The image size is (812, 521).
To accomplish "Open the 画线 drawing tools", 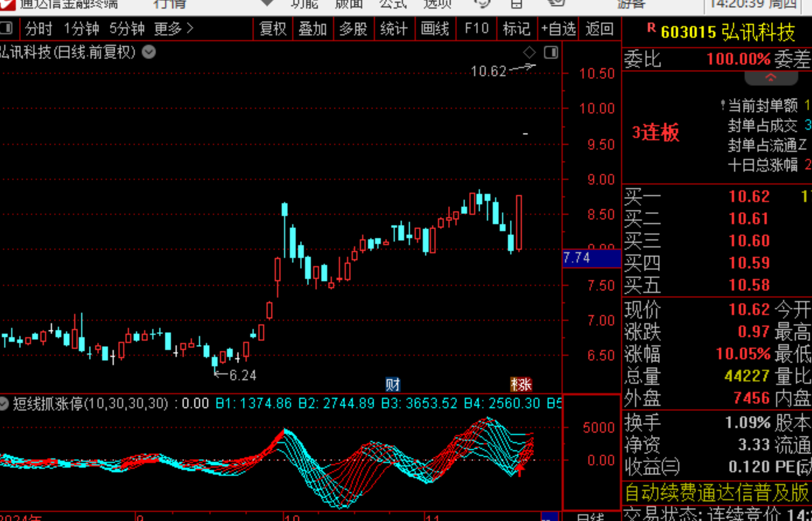I will 435,29.
